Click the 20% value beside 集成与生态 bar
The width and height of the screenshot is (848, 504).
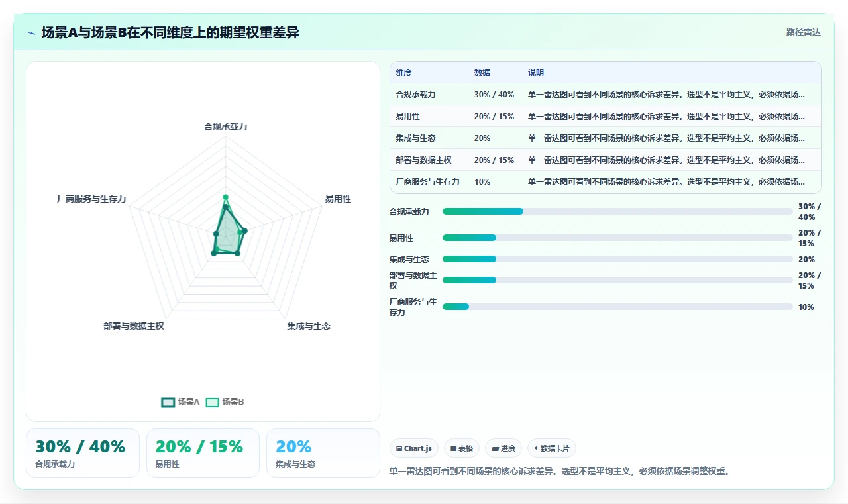pos(806,259)
